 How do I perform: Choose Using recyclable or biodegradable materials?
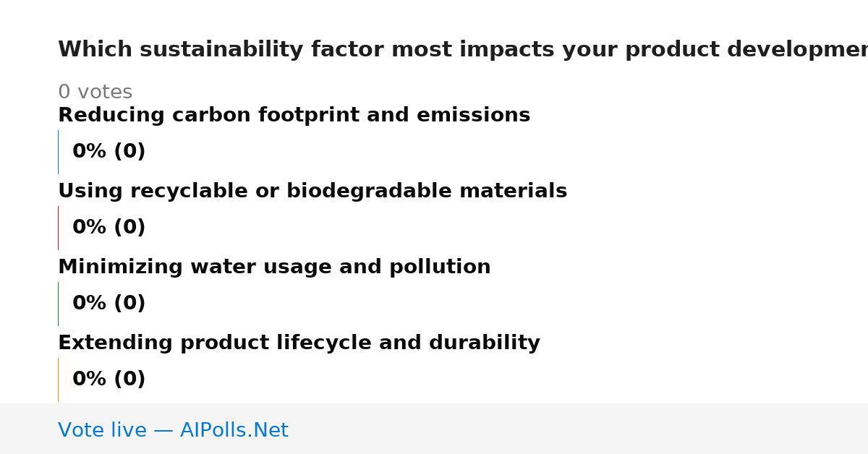click(x=312, y=192)
